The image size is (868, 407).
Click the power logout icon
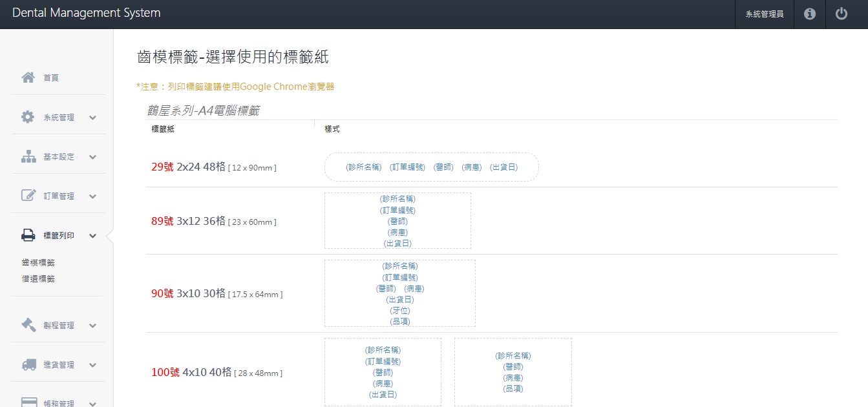(x=842, y=14)
